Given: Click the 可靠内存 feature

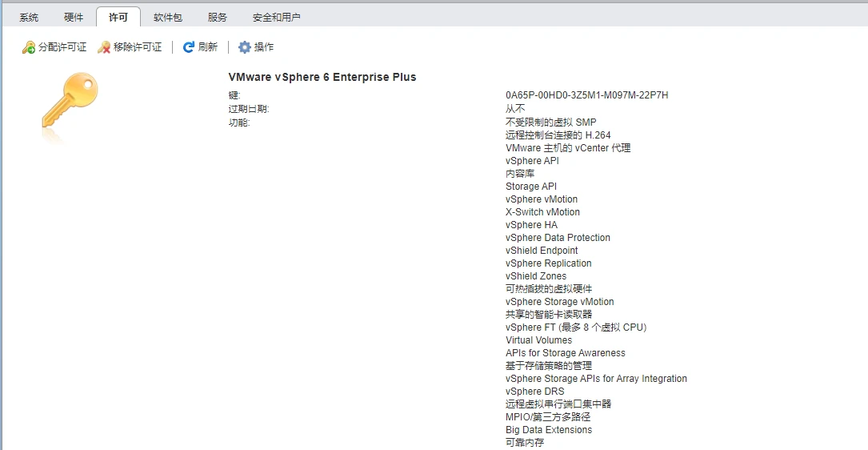Looking at the screenshot, I should (525, 443).
